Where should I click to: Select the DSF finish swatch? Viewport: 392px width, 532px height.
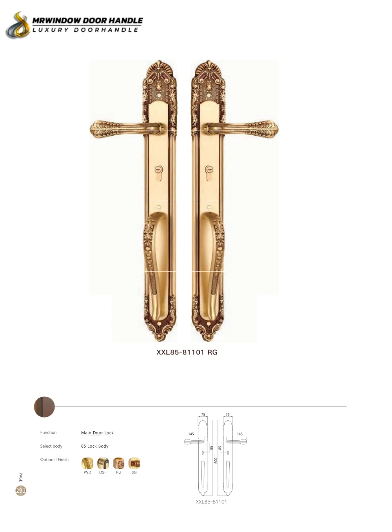point(103,463)
